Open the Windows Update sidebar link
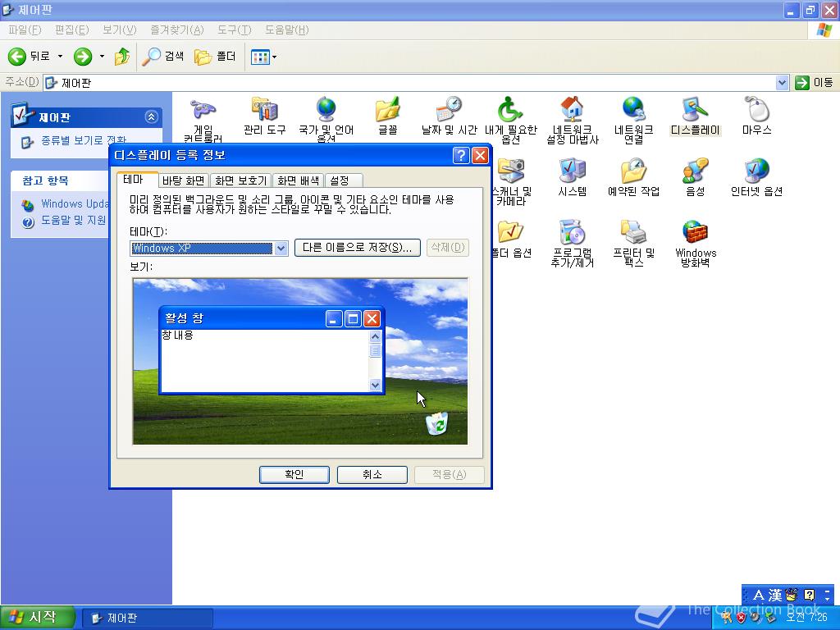This screenshot has width=840, height=630. coord(75,203)
